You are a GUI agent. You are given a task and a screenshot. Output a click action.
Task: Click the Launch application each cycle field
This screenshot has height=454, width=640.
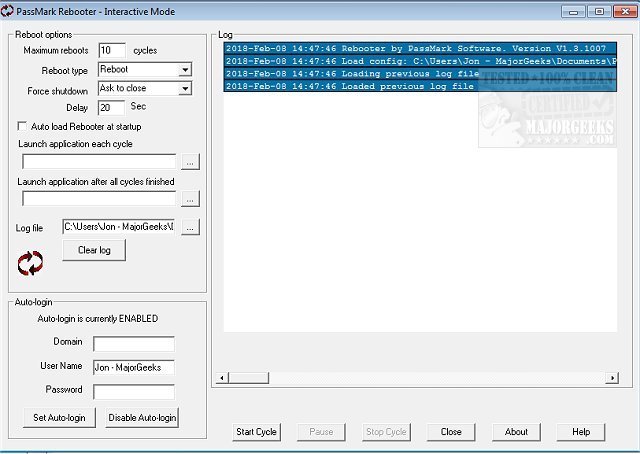(99, 162)
